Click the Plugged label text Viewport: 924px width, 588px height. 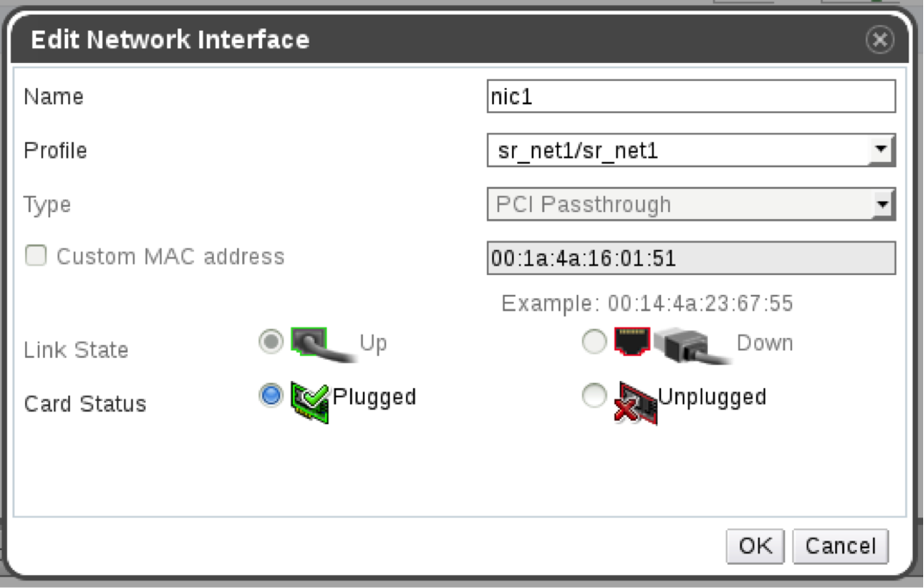pos(374,397)
